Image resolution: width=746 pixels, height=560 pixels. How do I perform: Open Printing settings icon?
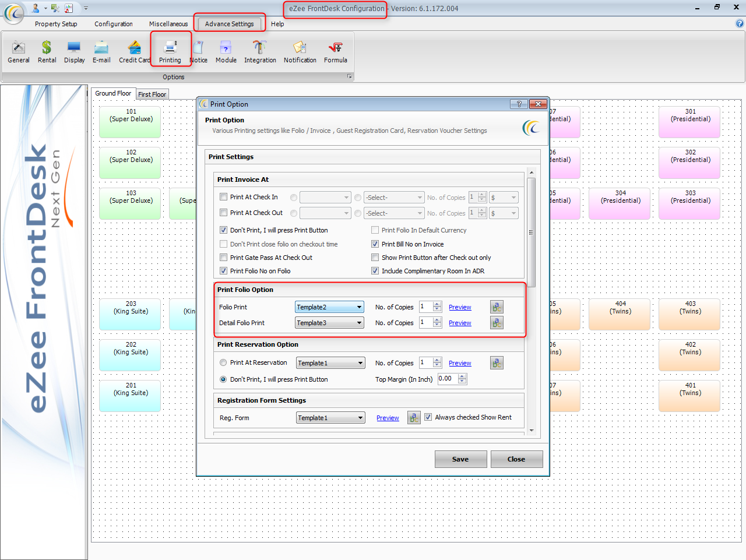pos(170,52)
